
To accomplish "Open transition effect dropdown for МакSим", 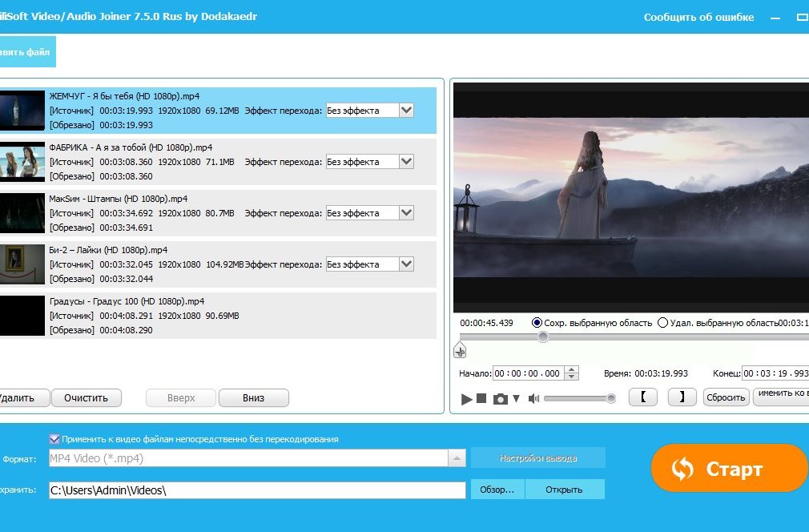I will tap(407, 213).
